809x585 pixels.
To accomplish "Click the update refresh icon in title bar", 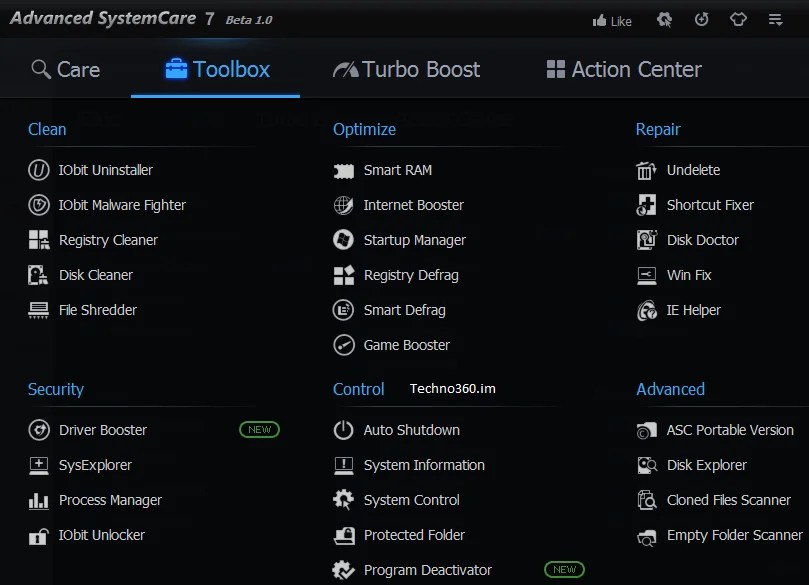I will (701, 20).
